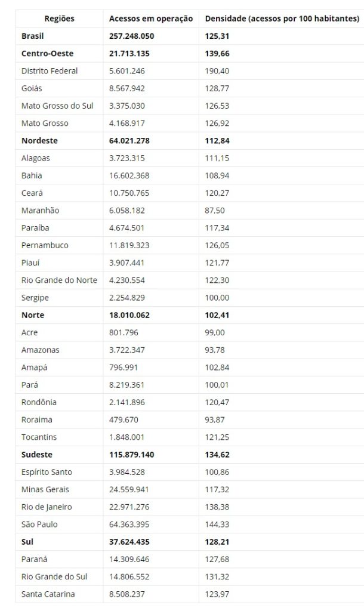The width and height of the screenshot is (364, 611).
Task: Select the Brasil row label
Action: click(32, 36)
